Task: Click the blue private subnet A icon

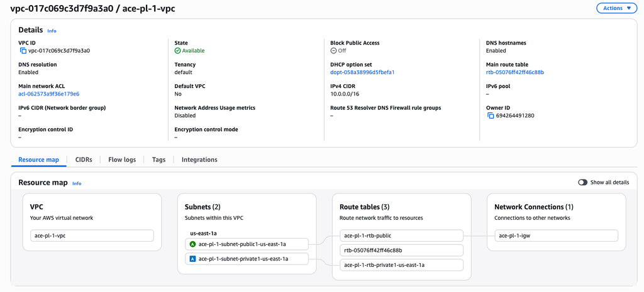Action: click(192, 259)
